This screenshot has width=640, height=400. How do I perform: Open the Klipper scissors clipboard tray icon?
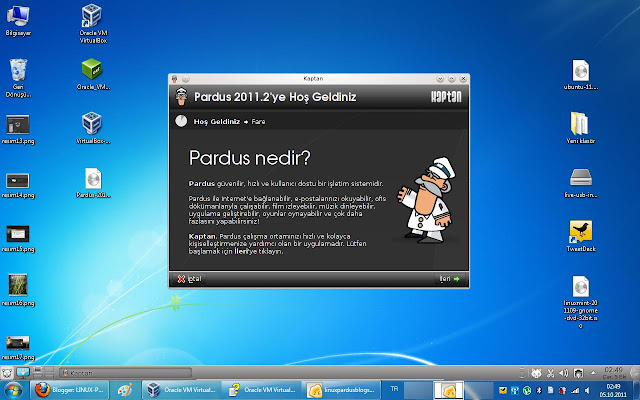(550, 373)
